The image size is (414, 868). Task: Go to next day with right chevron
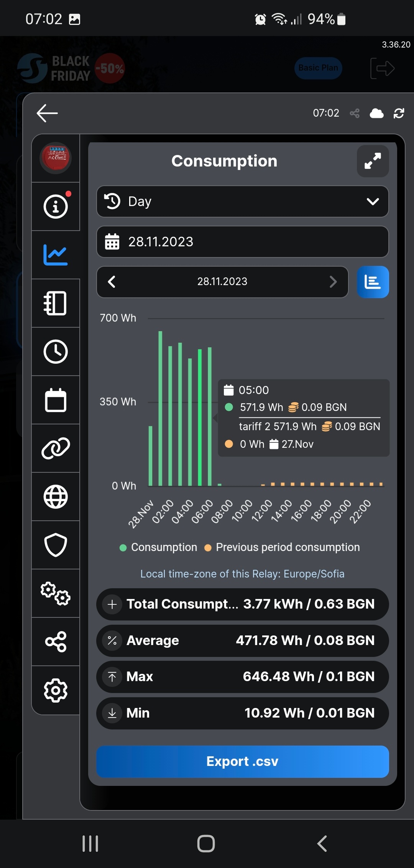(333, 282)
